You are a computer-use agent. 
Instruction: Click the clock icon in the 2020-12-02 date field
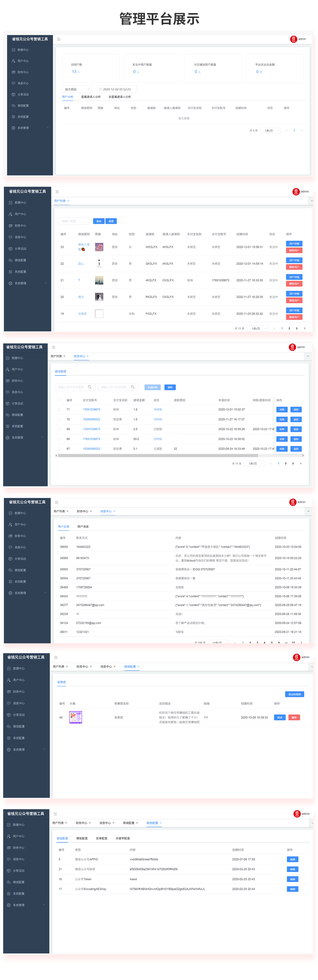click(x=100, y=89)
